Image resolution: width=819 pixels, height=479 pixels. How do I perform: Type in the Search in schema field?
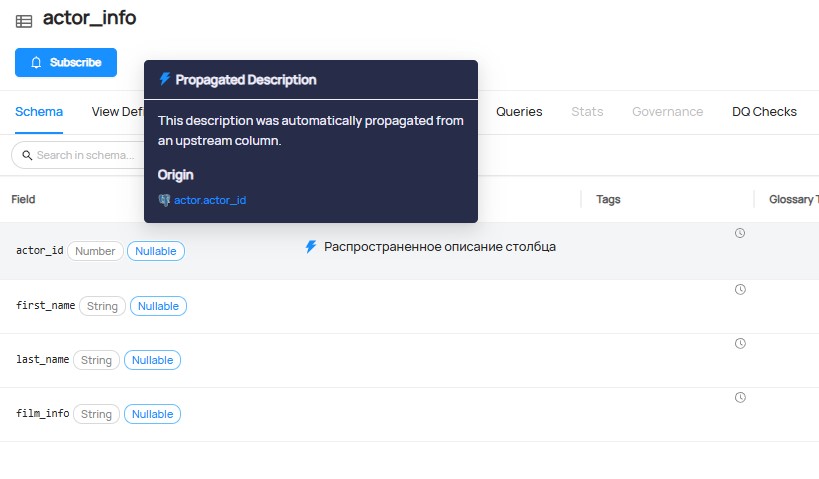[x=85, y=155]
